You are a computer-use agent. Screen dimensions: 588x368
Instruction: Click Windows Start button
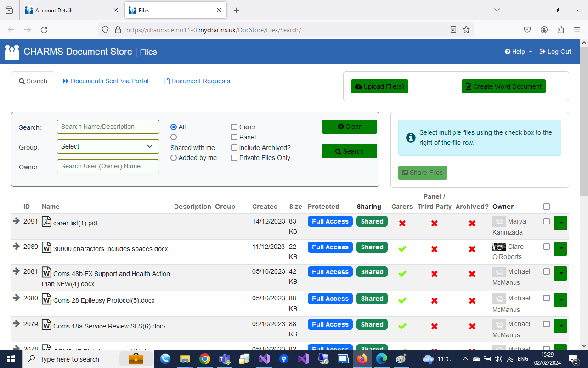[11, 359]
